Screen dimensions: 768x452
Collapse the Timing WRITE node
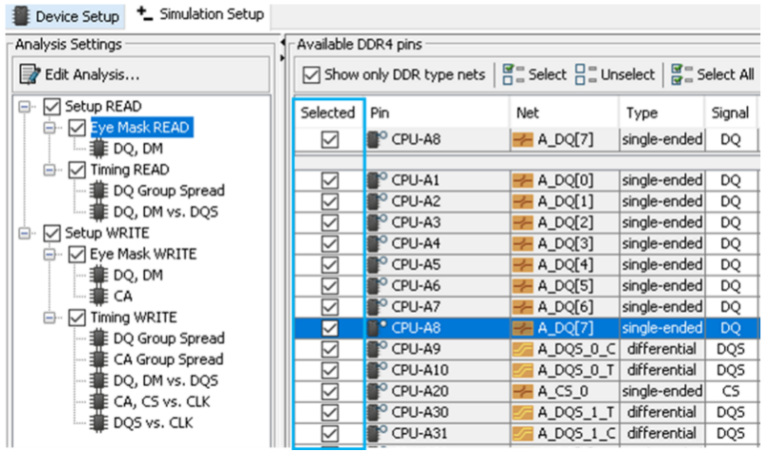pyautogui.click(x=49, y=317)
